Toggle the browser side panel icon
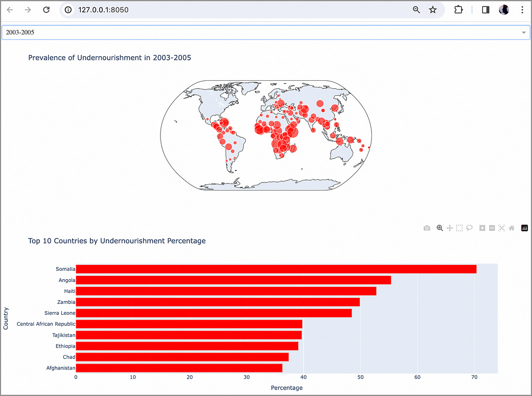This screenshot has width=532, height=396. [486, 10]
